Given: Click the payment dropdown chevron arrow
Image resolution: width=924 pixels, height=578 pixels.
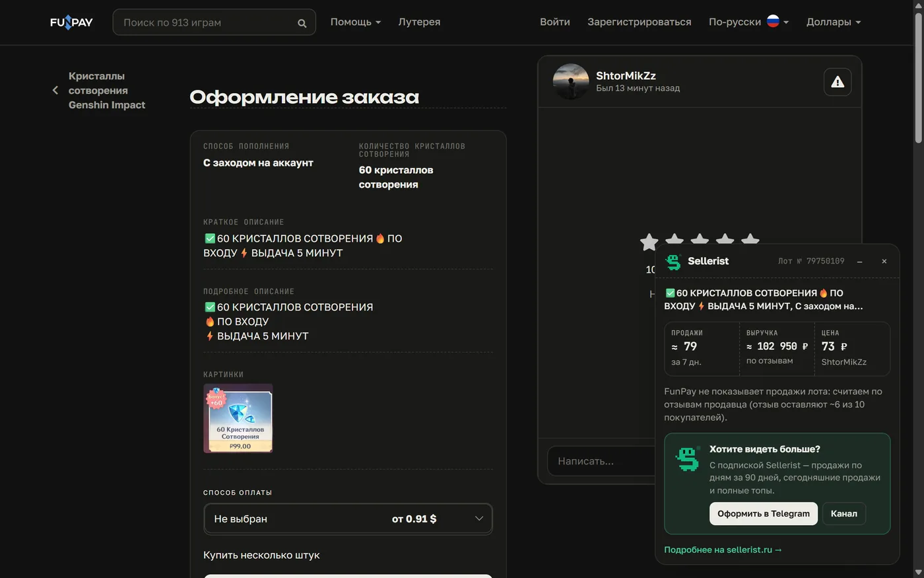Looking at the screenshot, I should tap(479, 519).
